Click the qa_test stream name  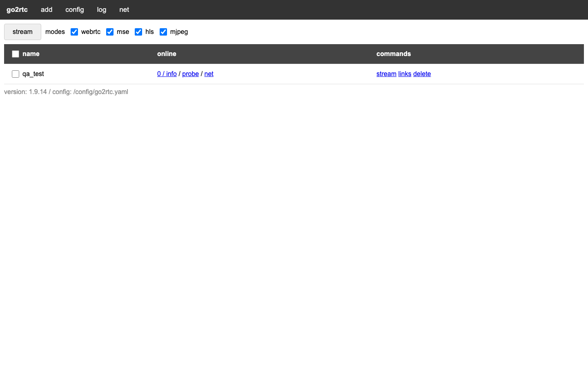coord(33,74)
